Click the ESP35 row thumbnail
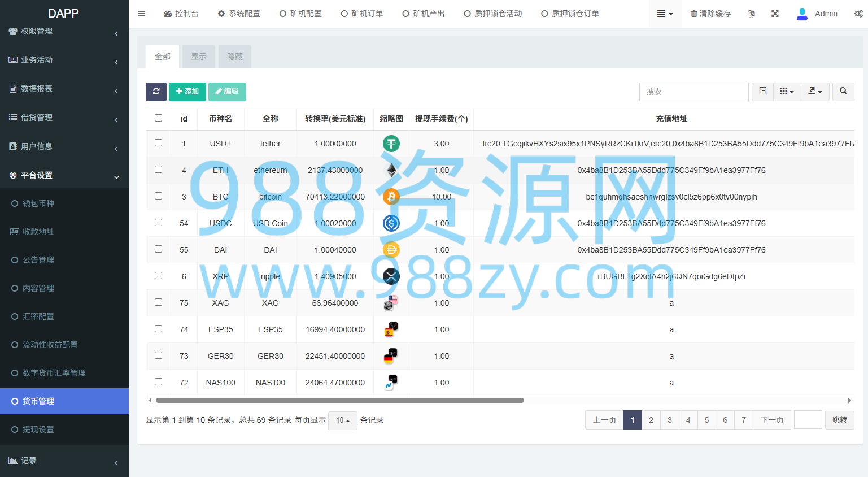 [x=391, y=329]
